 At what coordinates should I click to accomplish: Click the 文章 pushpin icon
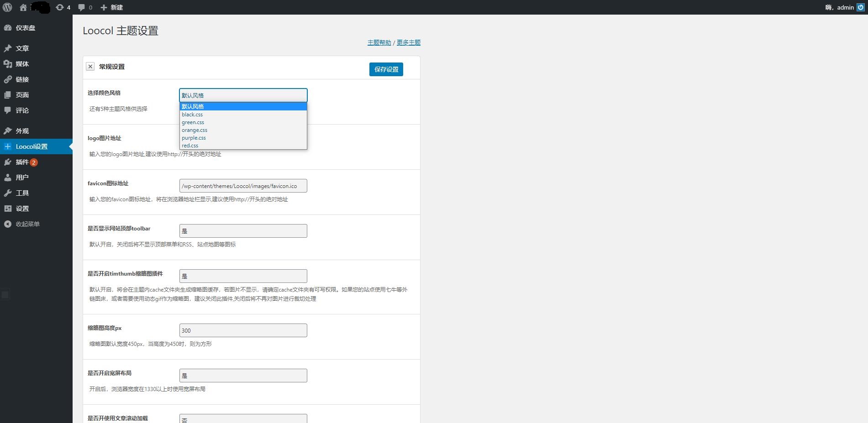(x=8, y=48)
